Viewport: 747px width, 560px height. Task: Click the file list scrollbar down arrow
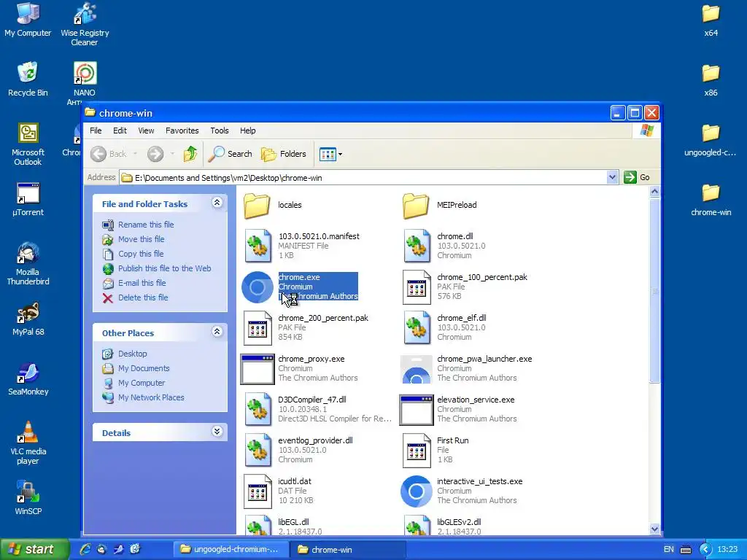click(x=654, y=529)
